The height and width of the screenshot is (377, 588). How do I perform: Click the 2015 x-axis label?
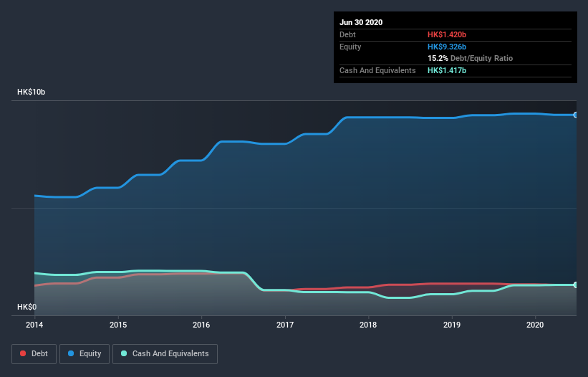118,325
